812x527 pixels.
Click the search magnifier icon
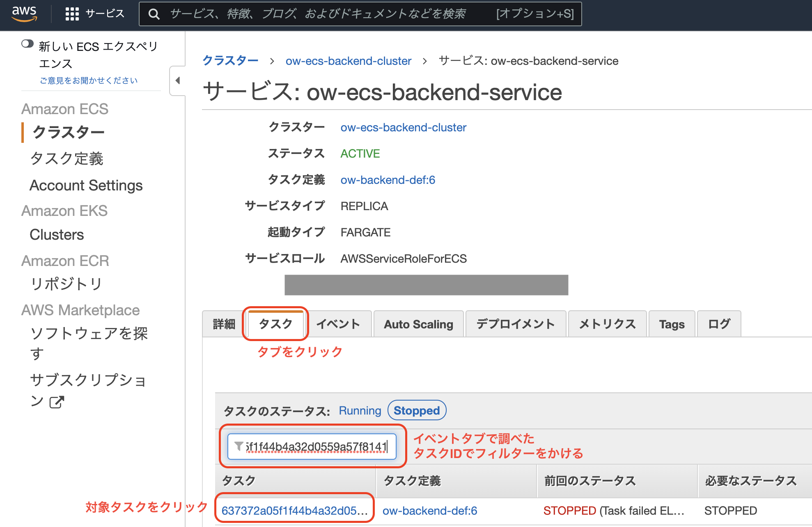[154, 14]
